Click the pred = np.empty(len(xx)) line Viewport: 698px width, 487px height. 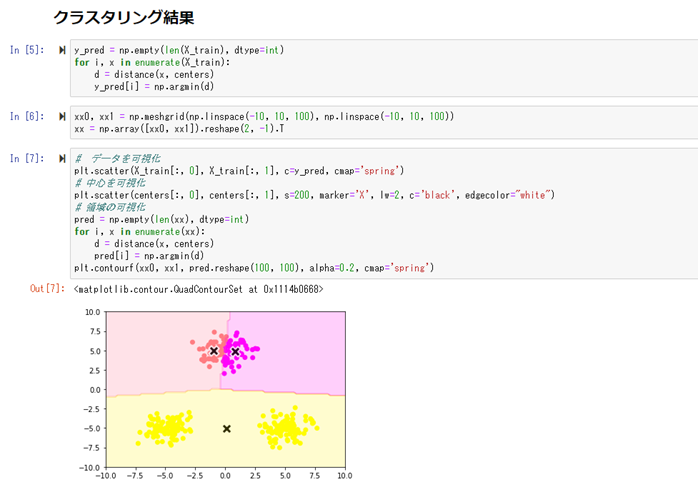tap(162, 219)
